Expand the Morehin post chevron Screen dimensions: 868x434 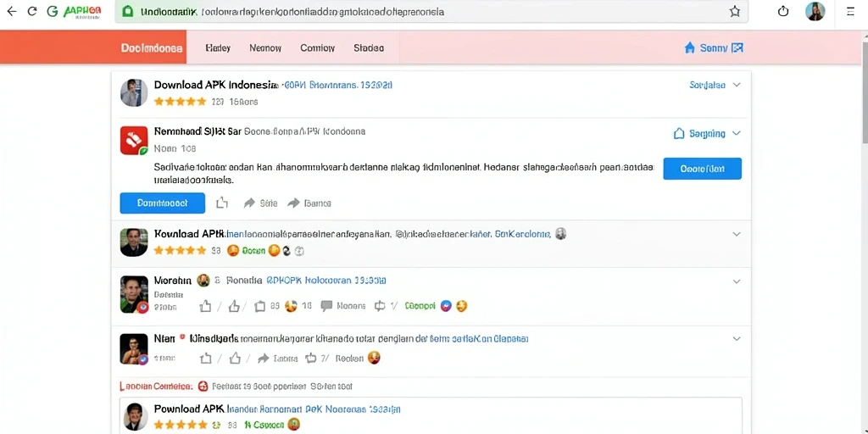click(737, 281)
